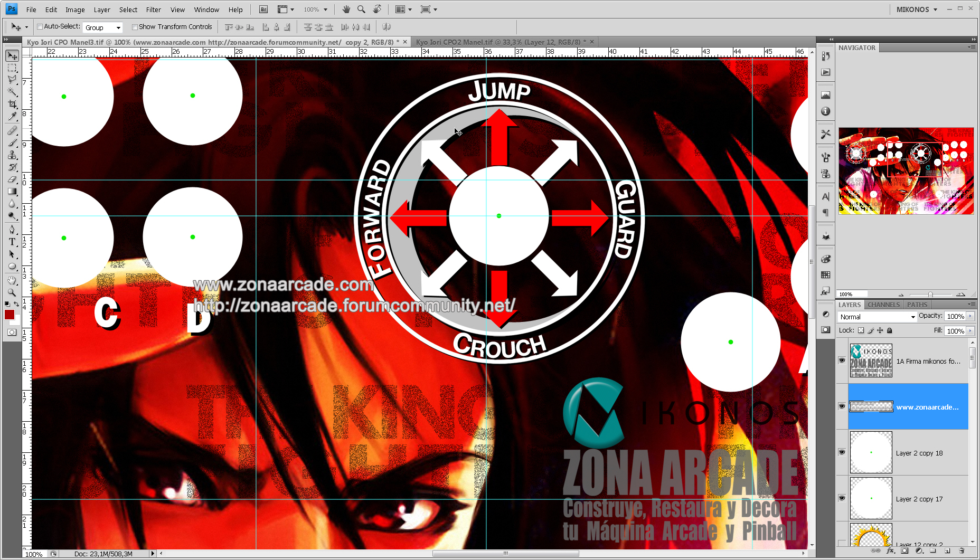Image resolution: width=980 pixels, height=560 pixels.
Task: Swap foreground and background colors
Action: tap(16, 304)
